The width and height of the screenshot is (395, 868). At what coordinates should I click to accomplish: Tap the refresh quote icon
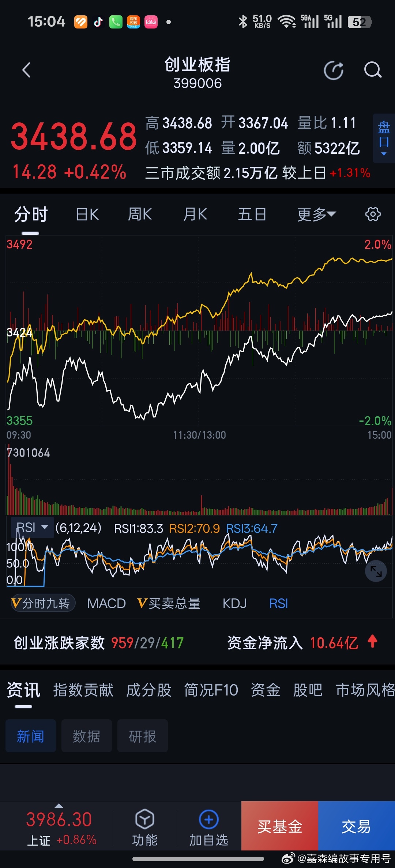[x=334, y=70]
